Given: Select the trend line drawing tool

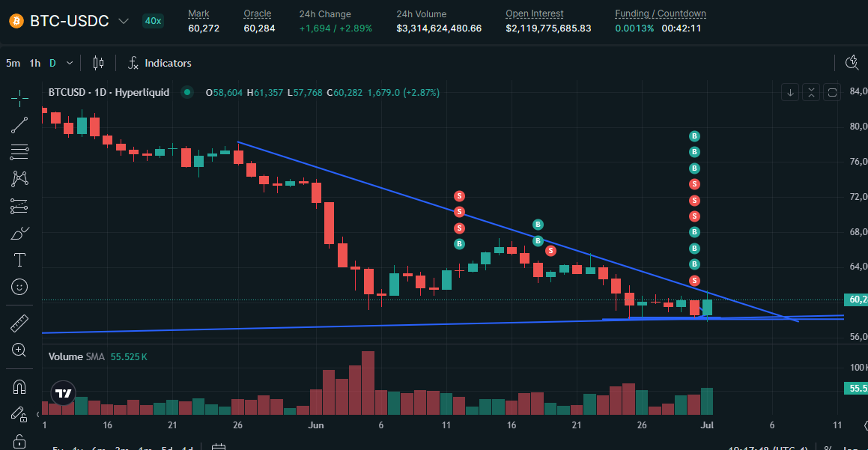Looking at the screenshot, I should [x=19, y=125].
